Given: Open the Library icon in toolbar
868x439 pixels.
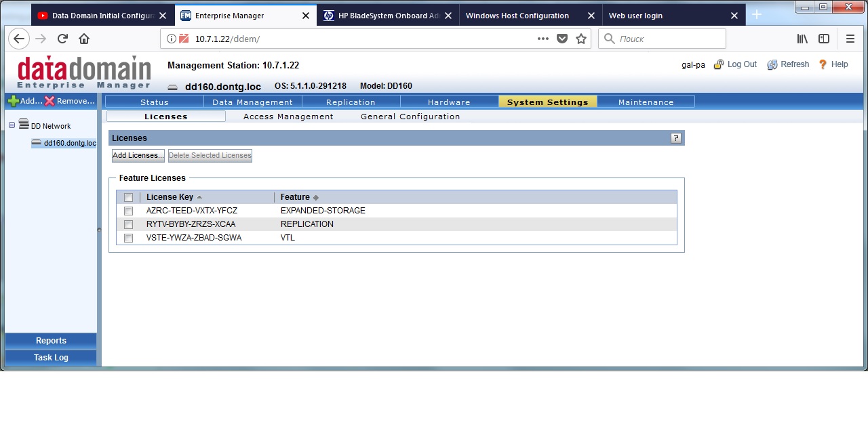Looking at the screenshot, I should 802,39.
